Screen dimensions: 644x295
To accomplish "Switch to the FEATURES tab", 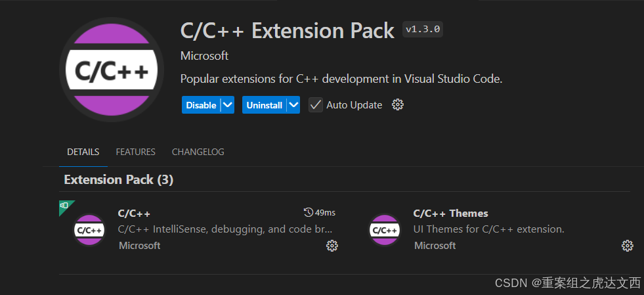I will [x=135, y=152].
